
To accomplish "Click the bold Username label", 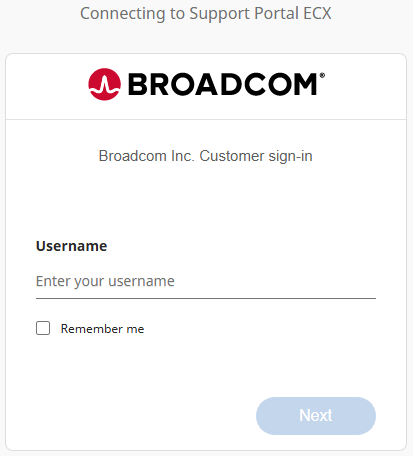I will 71,246.
